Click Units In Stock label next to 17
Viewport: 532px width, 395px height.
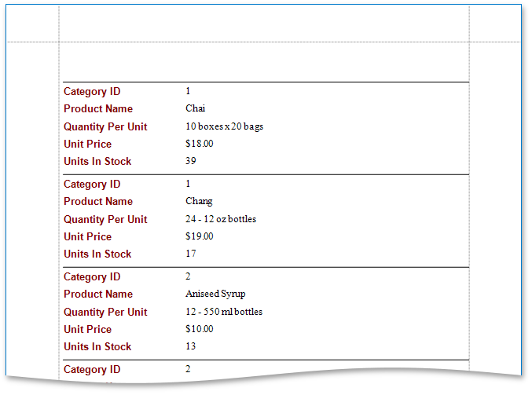[x=97, y=254]
